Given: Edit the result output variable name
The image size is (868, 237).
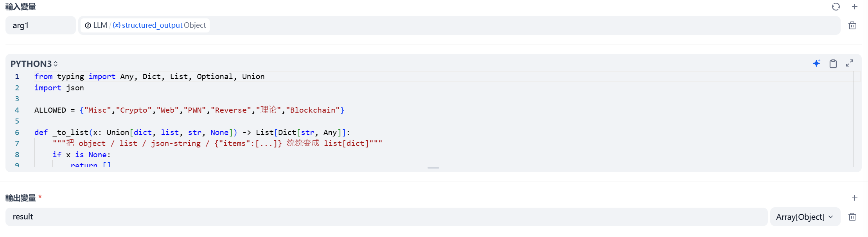Looking at the screenshot, I should [x=386, y=217].
